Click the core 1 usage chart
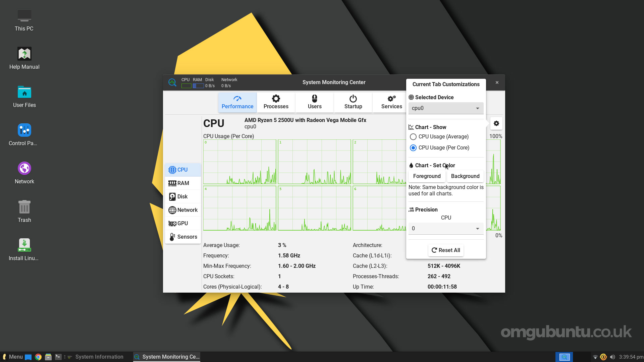Screen dimensions: 644x362 pos(314,162)
